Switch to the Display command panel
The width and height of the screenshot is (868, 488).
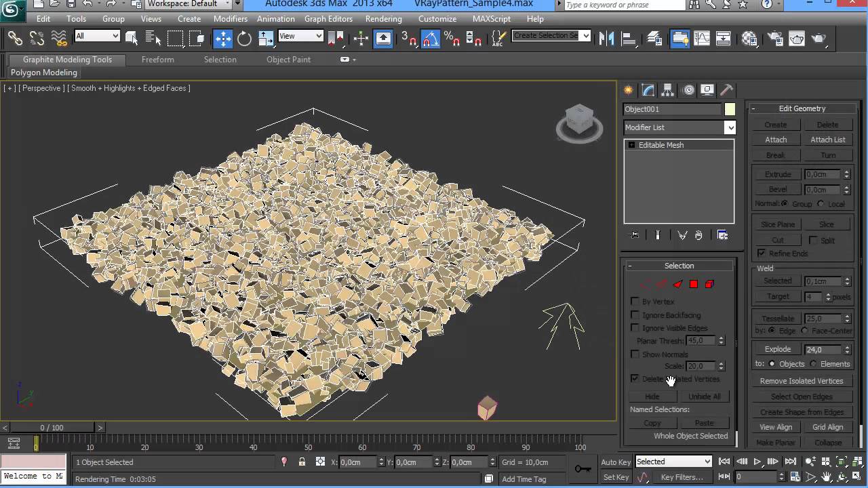[x=707, y=89]
